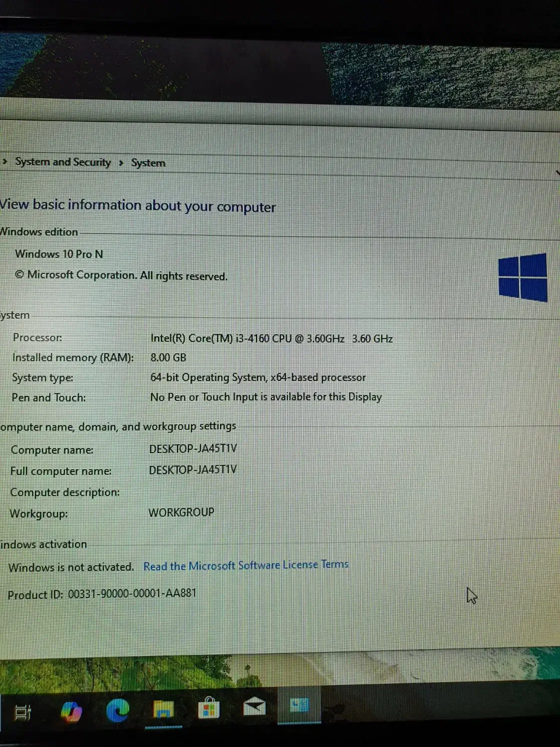This screenshot has width=560, height=747.
Task: Click the processor name Intel Core i3-4160
Action: [x=247, y=339]
